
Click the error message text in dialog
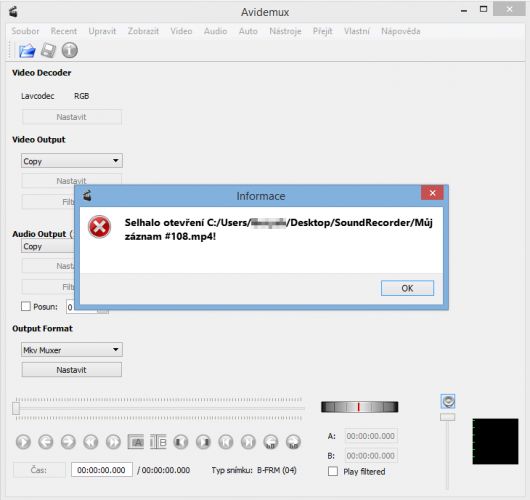point(279,229)
